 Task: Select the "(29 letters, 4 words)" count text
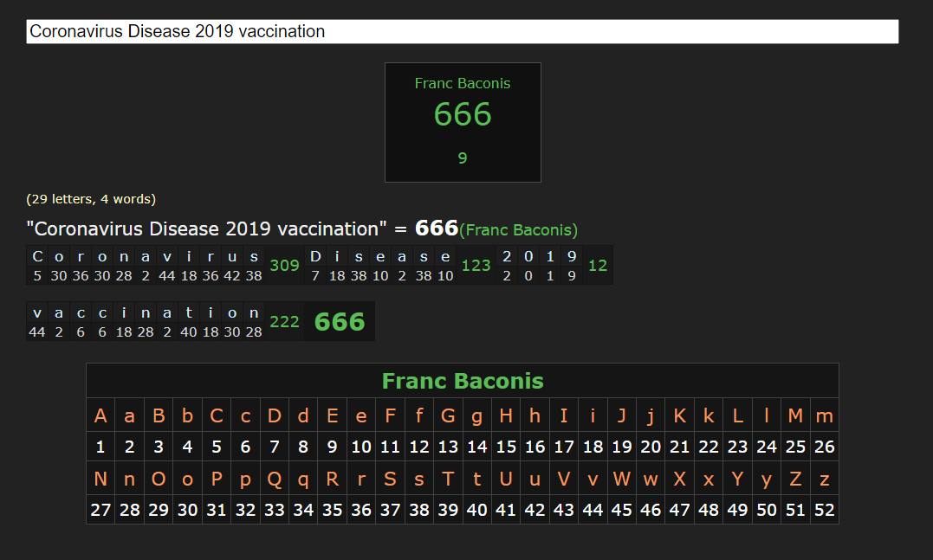point(91,199)
